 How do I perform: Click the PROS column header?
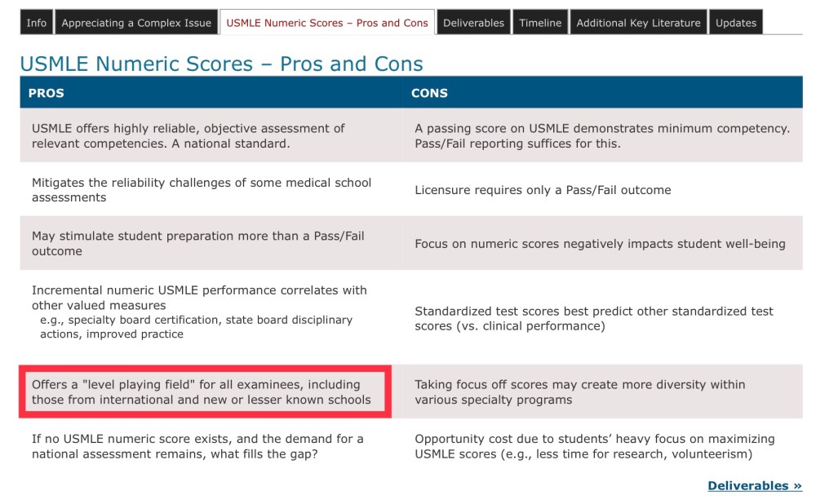(47, 93)
